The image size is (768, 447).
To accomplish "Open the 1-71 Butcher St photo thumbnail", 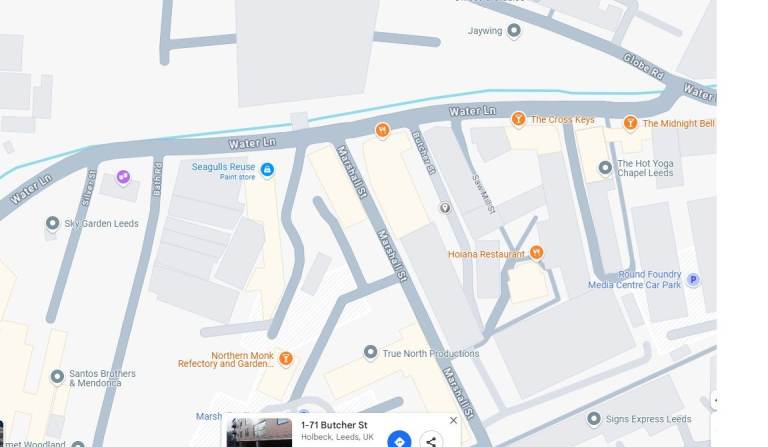I will 260,432.
